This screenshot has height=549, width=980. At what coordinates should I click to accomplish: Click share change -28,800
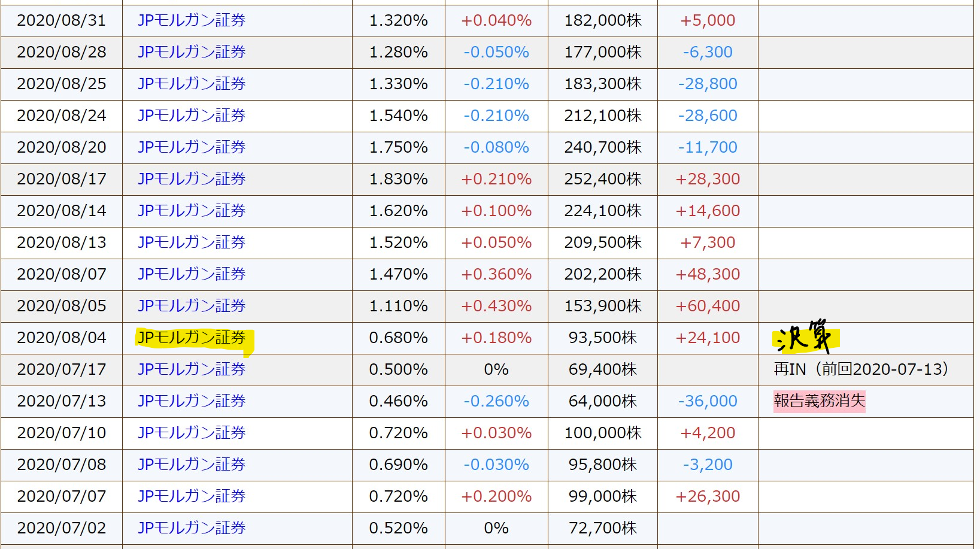[708, 84]
